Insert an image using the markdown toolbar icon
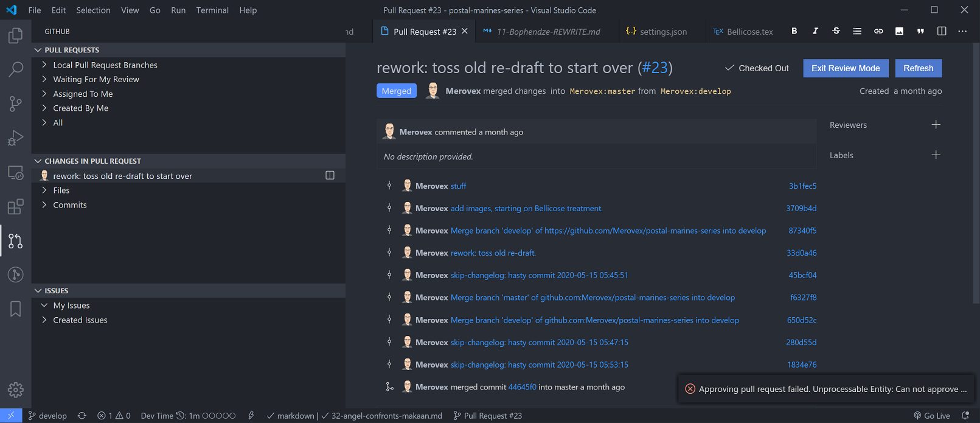The image size is (980, 423). click(x=899, y=31)
